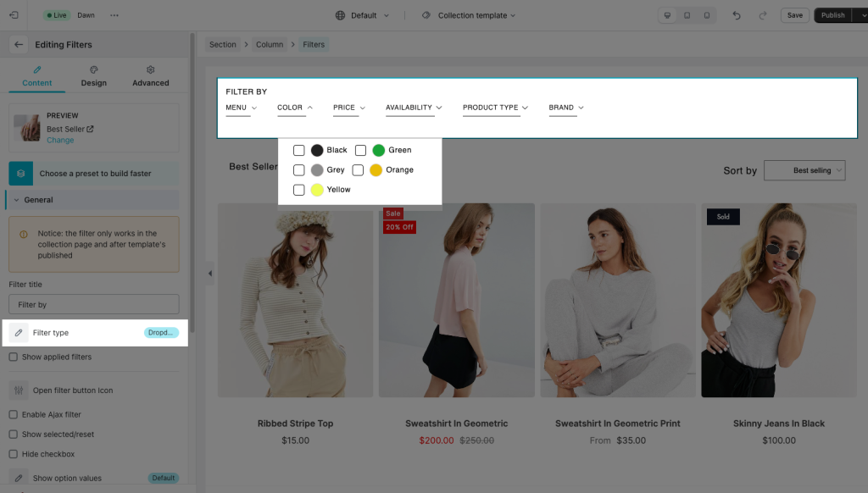
Task: Click the green color swatch
Action: point(379,150)
